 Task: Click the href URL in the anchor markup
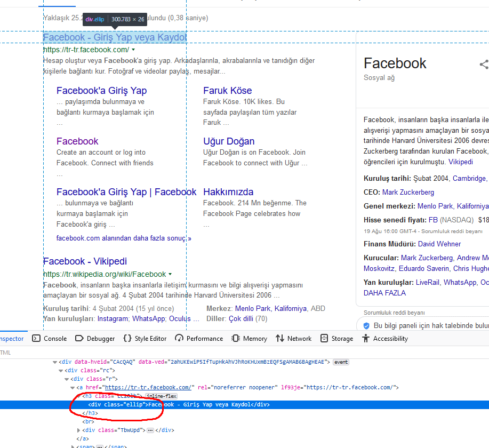coord(148,388)
